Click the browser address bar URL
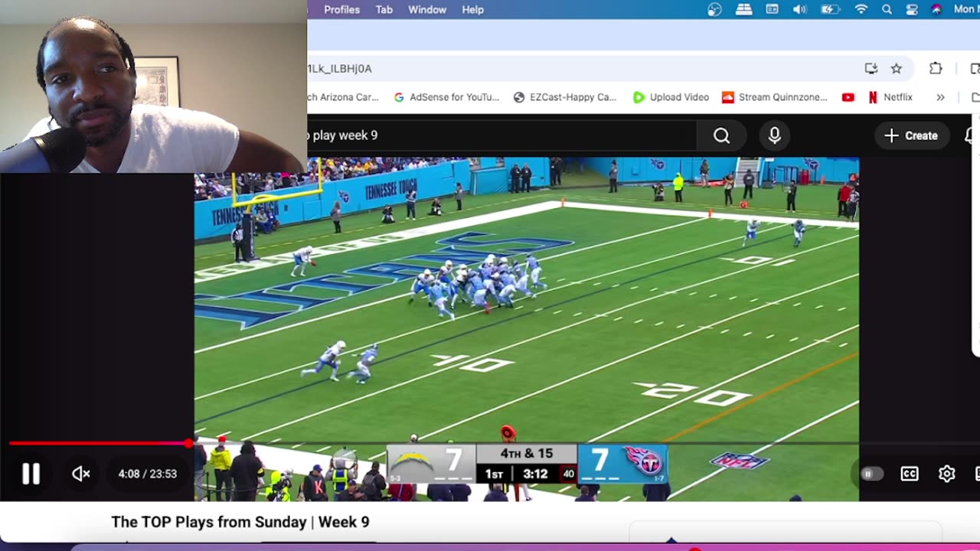The width and height of the screenshot is (980, 551). 340,68
